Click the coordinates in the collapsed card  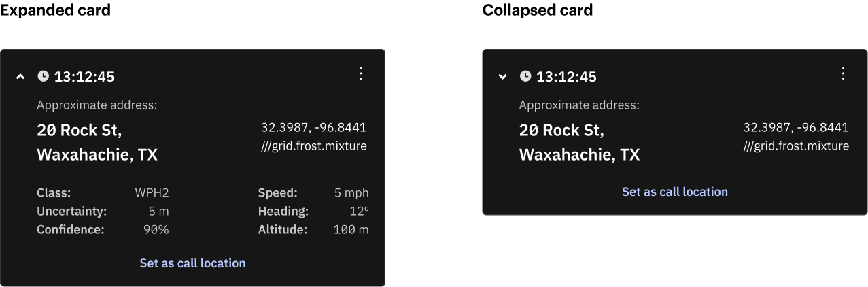point(796,127)
